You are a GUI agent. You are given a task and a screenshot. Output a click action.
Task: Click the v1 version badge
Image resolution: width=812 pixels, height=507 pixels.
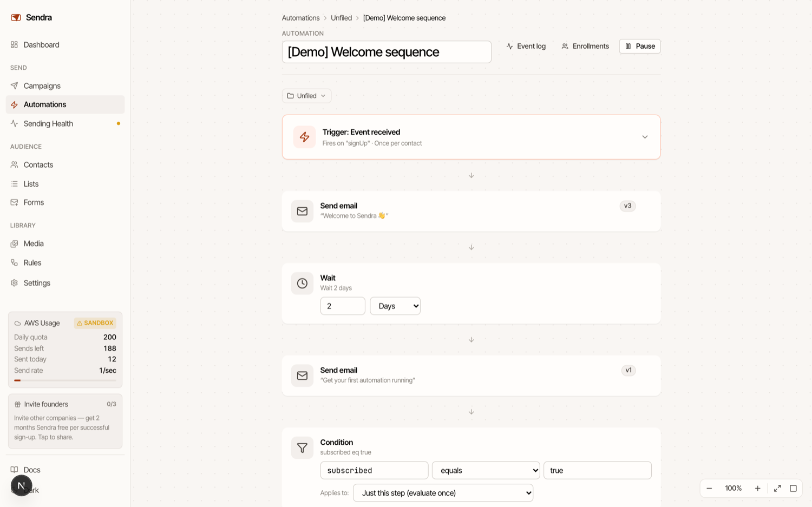coord(628,370)
